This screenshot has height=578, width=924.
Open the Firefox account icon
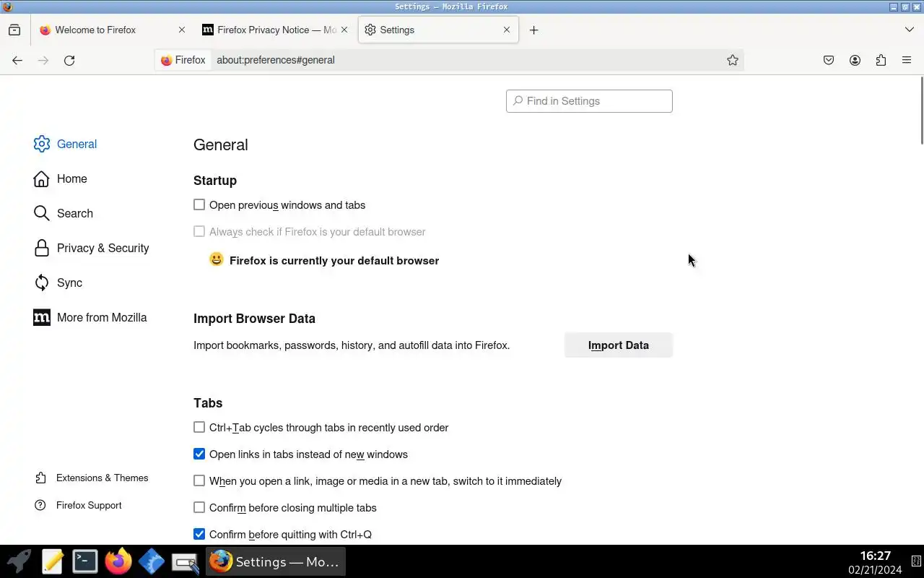[x=855, y=61]
